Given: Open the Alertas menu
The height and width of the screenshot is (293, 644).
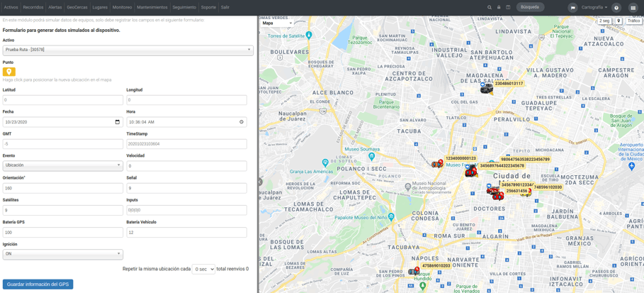Looking at the screenshot, I should (55, 7).
